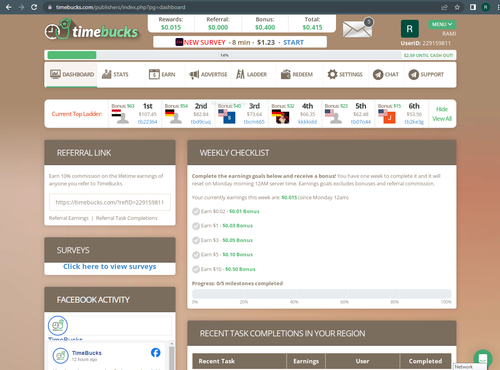Open 1st place user tb22364
Viewport: 500px width, 370px height.
pyautogui.click(x=147, y=122)
